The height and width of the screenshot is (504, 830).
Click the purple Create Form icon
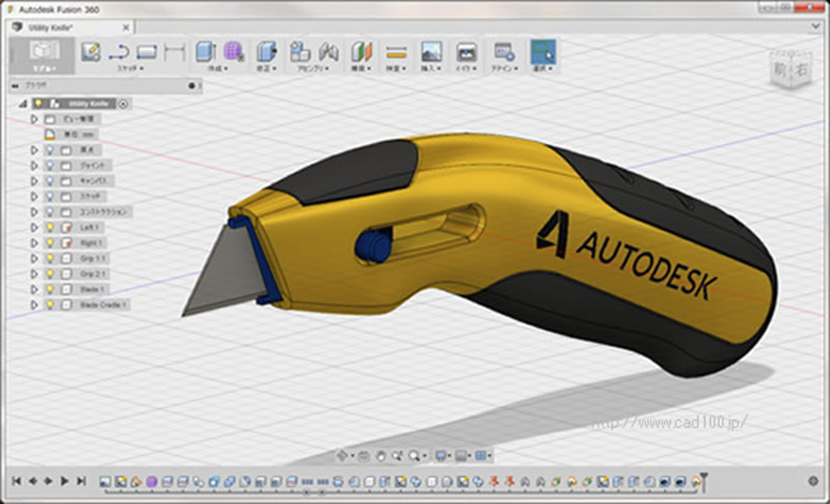click(233, 52)
